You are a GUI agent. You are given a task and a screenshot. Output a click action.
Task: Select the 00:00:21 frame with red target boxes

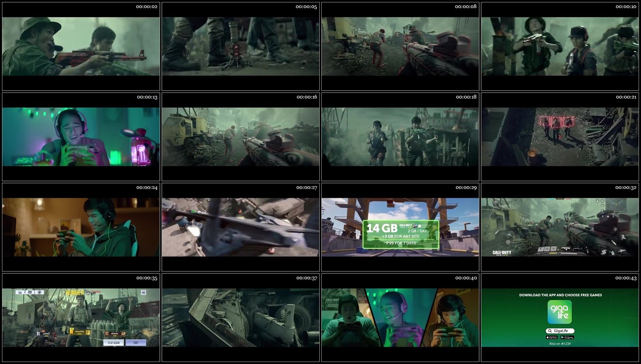point(560,137)
